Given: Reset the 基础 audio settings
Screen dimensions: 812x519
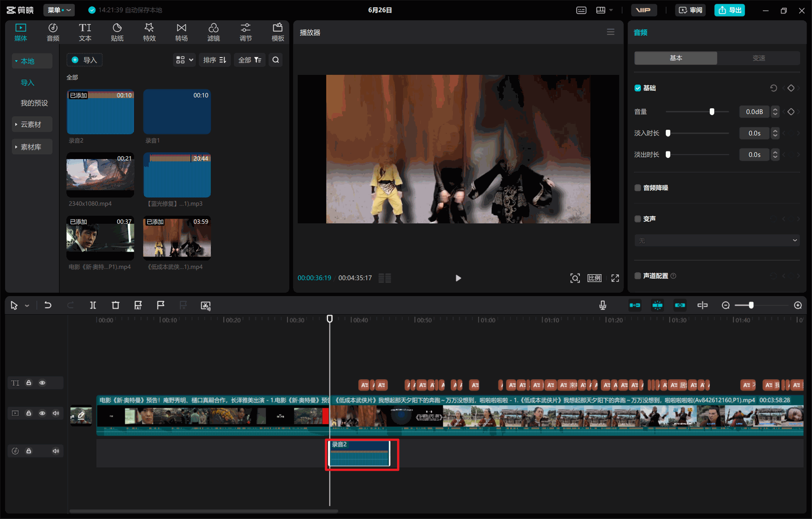Looking at the screenshot, I should 774,88.
